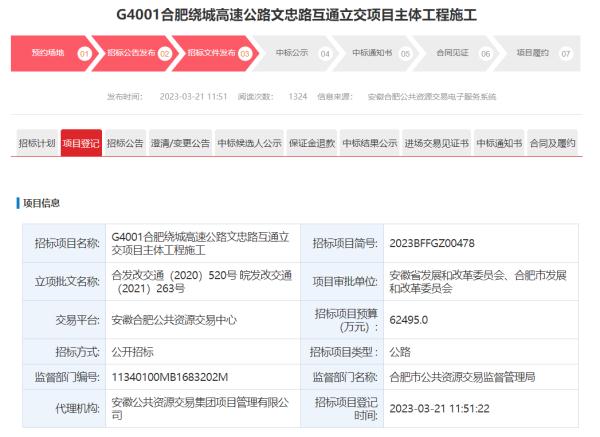Click the 监督部门编号 label
Viewport: 600px width, 437px height.
[x=67, y=377]
